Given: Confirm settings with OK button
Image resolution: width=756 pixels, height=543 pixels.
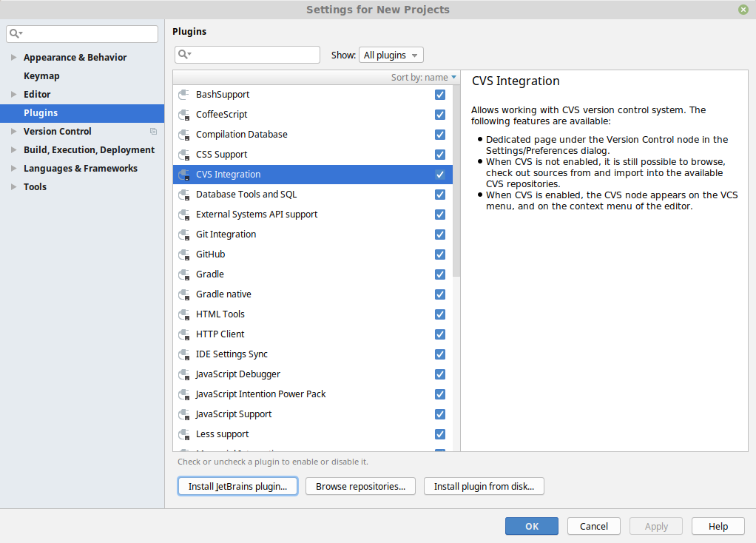Looking at the screenshot, I should tap(532, 526).
